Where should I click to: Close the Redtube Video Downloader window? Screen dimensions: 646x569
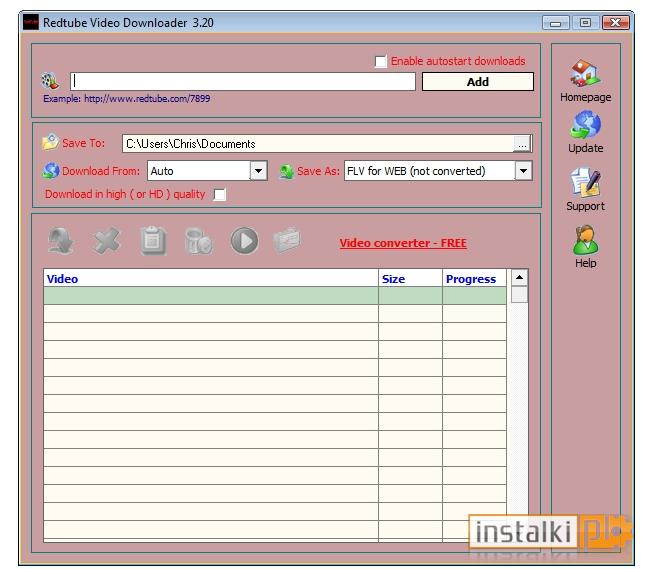(616, 23)
